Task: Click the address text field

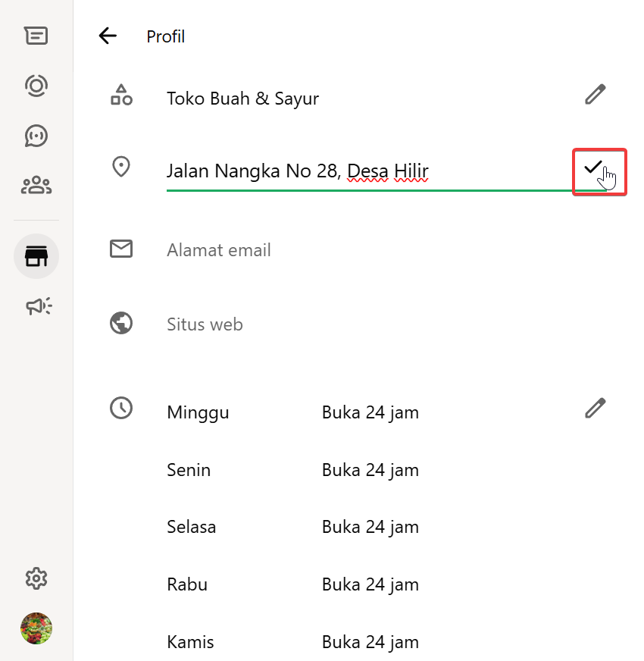Action: [364, 172]
